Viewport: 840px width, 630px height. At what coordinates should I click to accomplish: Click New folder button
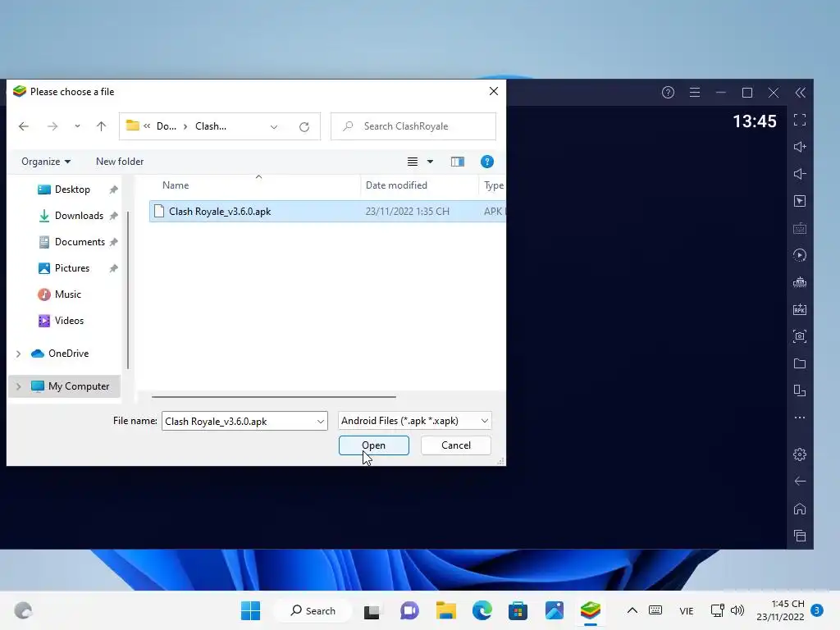click(x=120, y=162)
